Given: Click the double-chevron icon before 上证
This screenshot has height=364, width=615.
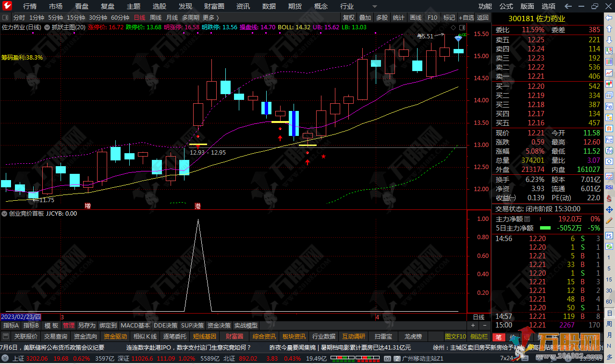Looking at the screenshot, I should [5, 358].
